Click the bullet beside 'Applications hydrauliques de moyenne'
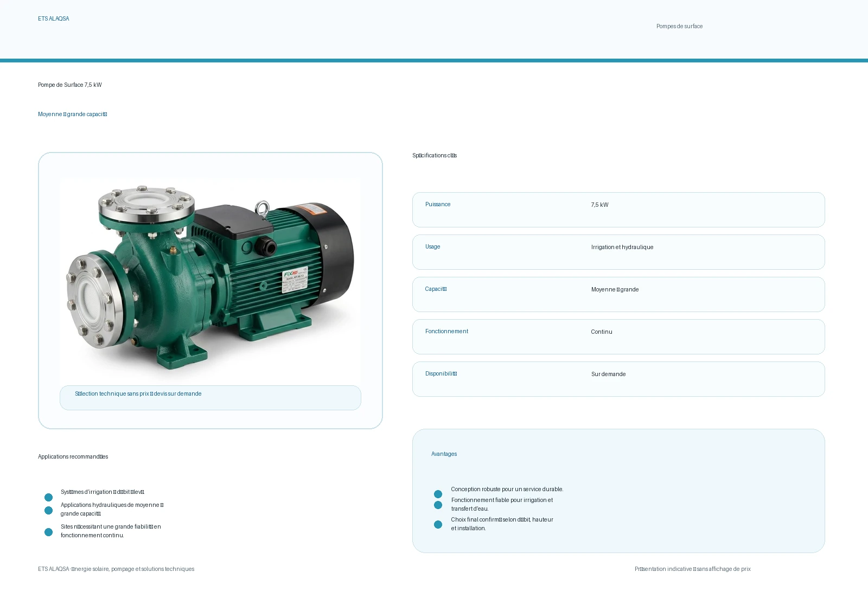The width and height of the screenshot is (868, 597). (x=48, y=510)
